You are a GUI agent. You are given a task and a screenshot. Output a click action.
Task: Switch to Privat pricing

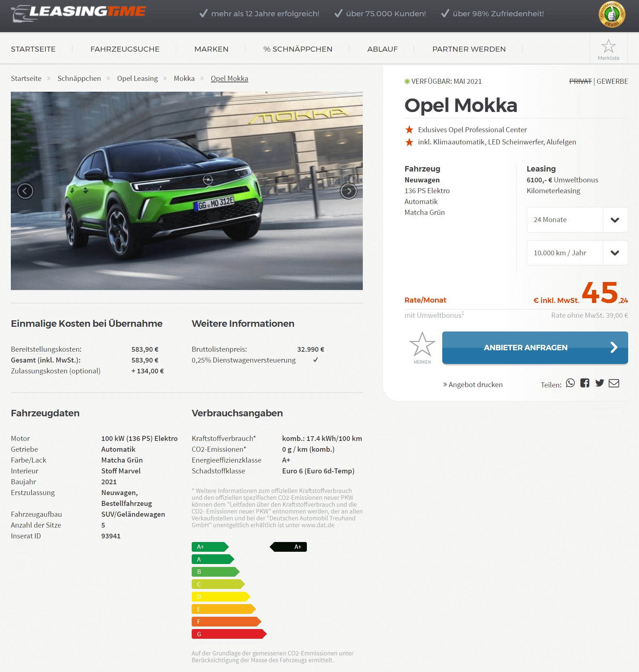(580, 81)
